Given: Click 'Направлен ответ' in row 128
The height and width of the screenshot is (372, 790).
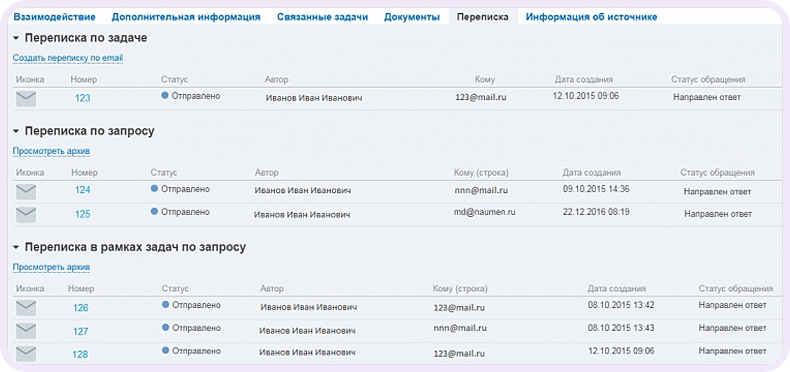Looking at the screenshot, I should (x=733, y=351).
